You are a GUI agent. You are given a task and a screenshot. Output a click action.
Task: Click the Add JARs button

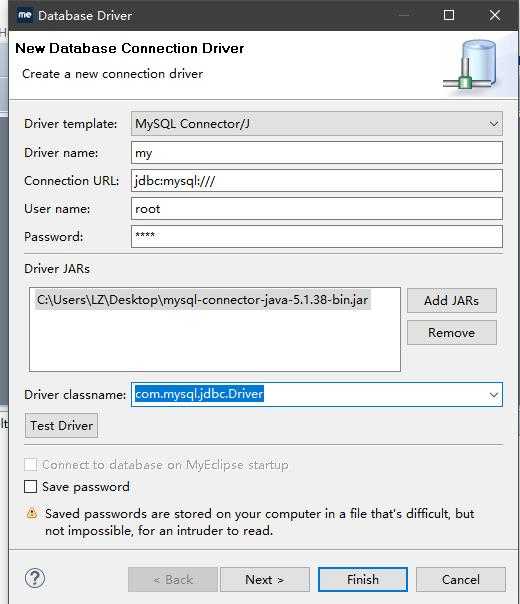click(x=451, y=300)
